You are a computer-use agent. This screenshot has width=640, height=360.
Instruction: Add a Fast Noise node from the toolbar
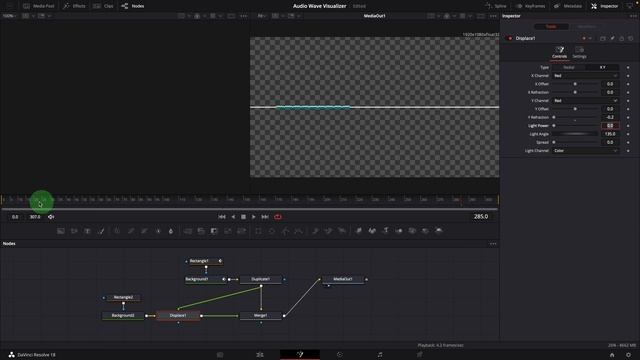point(74,231)
